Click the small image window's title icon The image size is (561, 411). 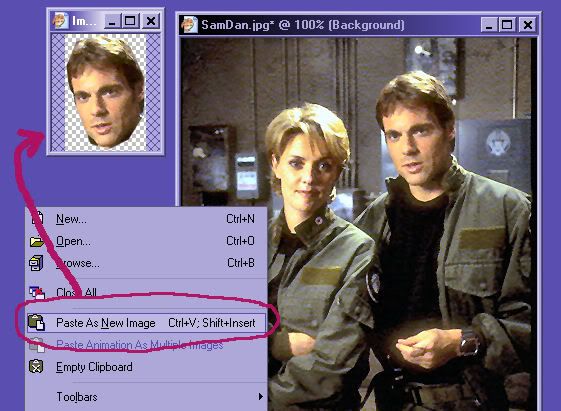tap(60, 21)
